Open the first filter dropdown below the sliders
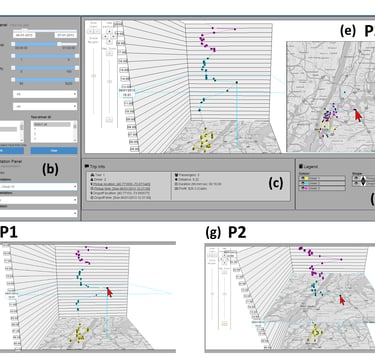Viewport: 375px width, 363px height. (45, 94)
